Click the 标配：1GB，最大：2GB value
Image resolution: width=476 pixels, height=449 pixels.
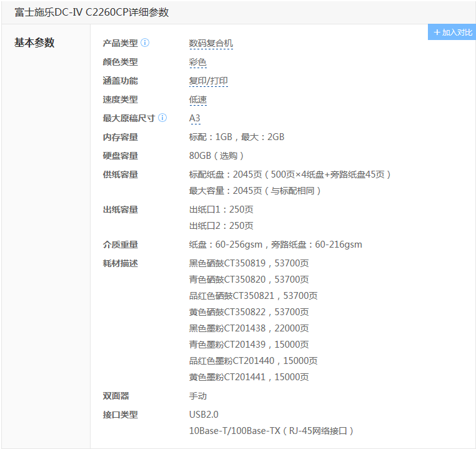[237, 137]
